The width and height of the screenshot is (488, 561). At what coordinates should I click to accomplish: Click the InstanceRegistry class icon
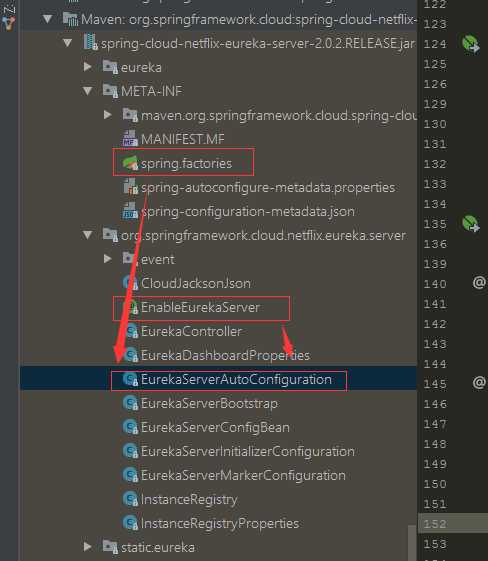tap(130, 499)
